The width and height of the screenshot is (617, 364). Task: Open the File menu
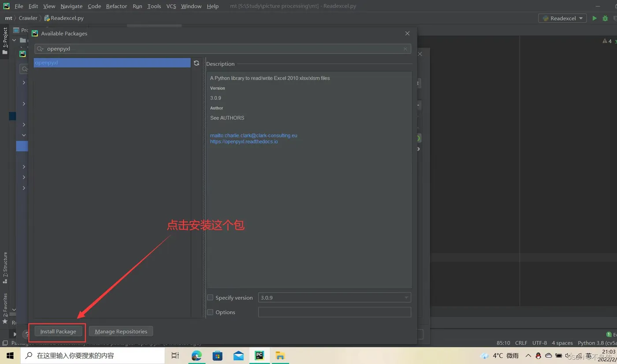19,6
